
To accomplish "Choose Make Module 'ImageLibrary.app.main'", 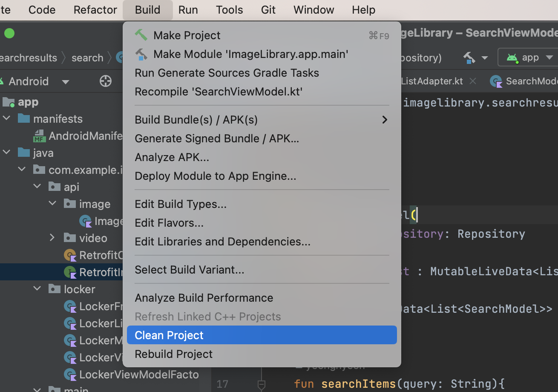I will pyautogui.click(x=262, y=54).
